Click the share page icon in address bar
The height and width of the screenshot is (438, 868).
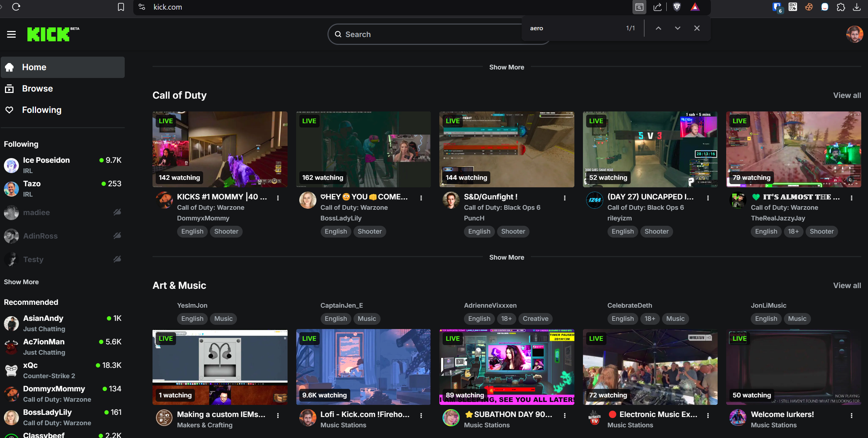[x=657, y=7]
